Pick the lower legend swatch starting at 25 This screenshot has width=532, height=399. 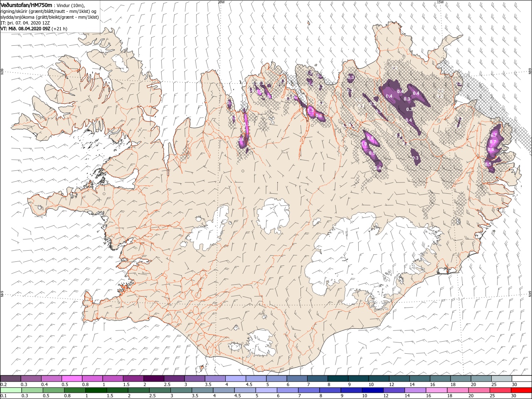pyautogui.click(x=500, y=390)
